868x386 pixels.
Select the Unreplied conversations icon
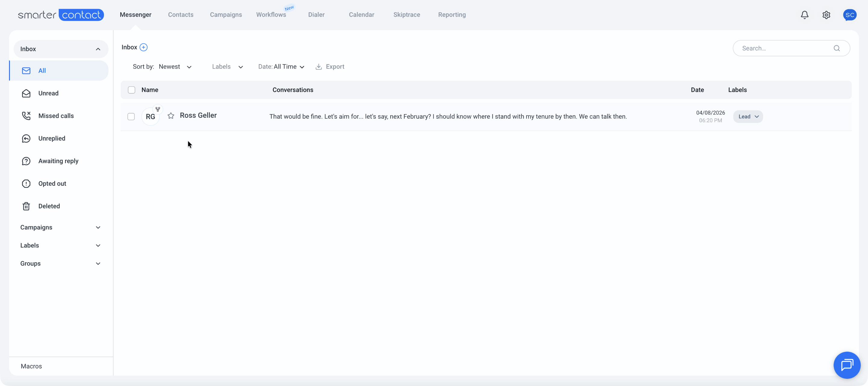tap(26, 138)
